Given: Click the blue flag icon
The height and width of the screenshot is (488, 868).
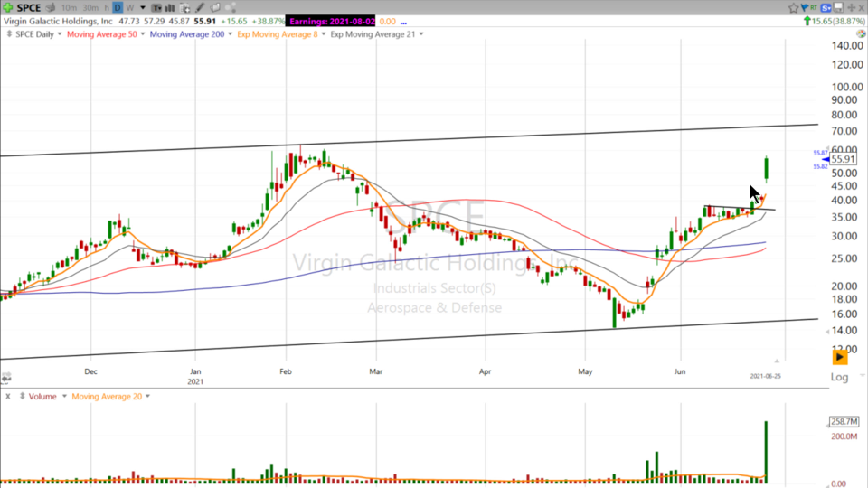Looking at the screenshot, I should point(805,8).
